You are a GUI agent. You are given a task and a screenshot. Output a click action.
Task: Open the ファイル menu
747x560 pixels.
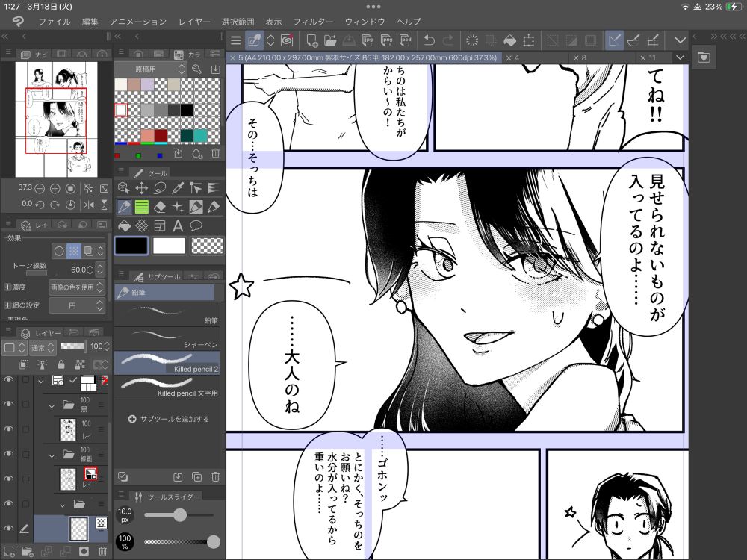[x=55, y=22]
